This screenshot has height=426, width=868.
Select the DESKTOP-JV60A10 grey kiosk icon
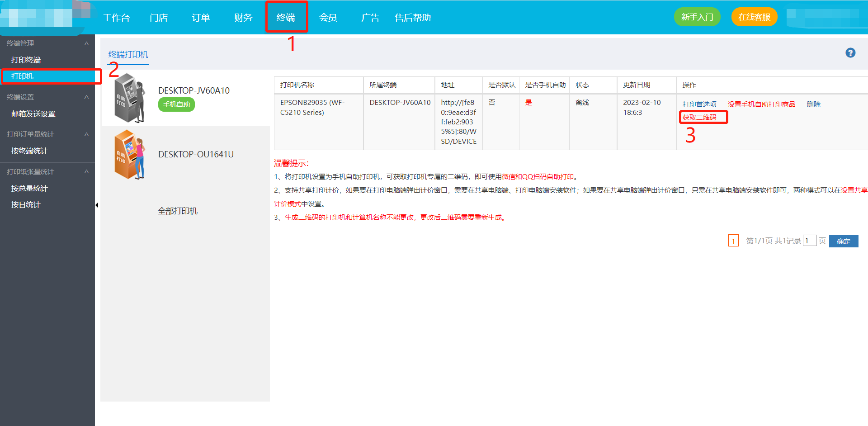click(x=129, y=98)
